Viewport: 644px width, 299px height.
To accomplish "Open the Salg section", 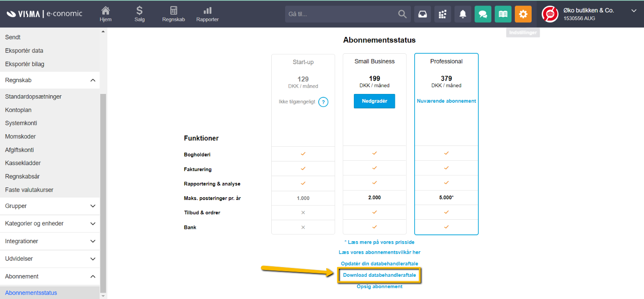I will [x=139, y=14].
